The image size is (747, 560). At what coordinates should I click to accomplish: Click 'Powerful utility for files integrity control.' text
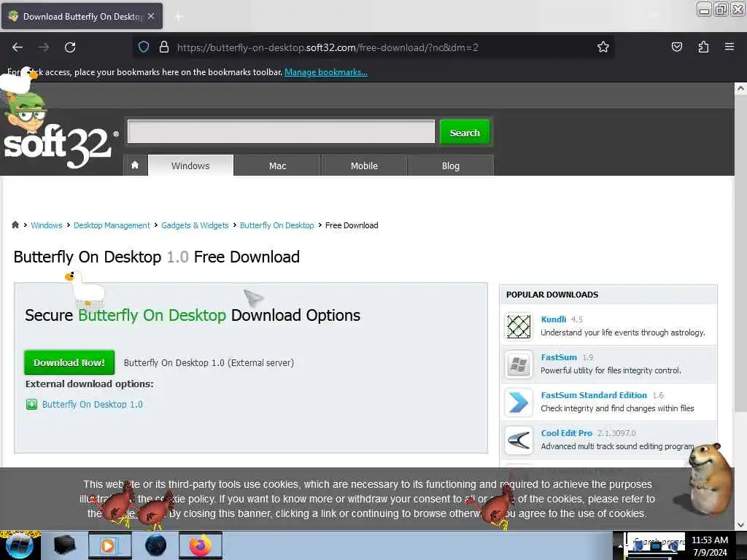(611, 370)
